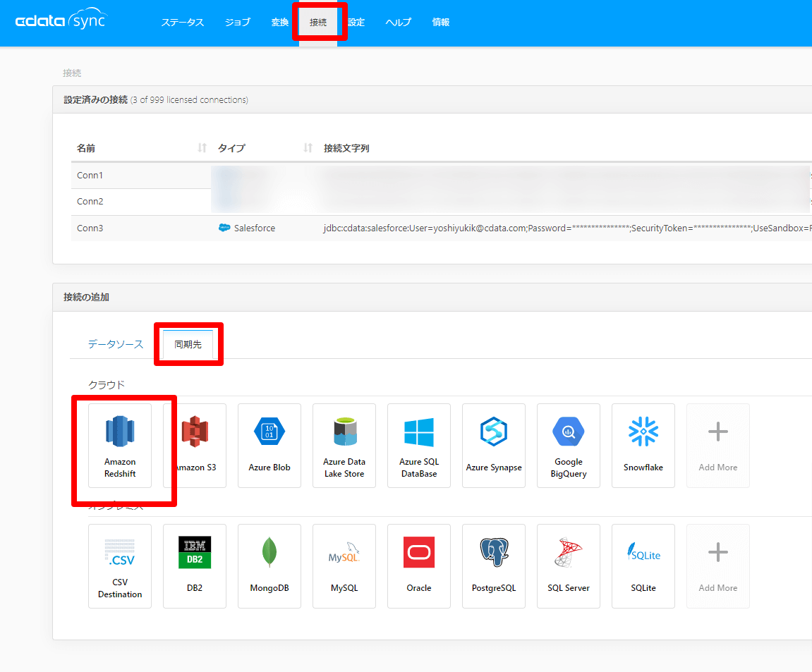
Task: Open the ステータス menu
Action: (182, 23)
